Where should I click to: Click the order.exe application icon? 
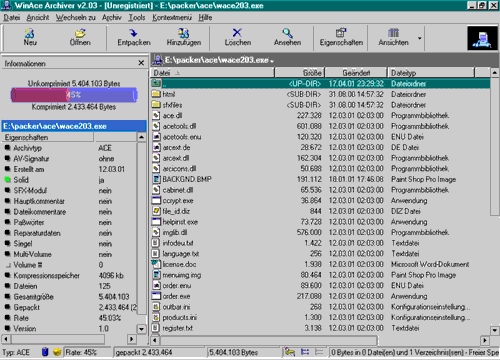pyautogui.click(x=156, y=296)
